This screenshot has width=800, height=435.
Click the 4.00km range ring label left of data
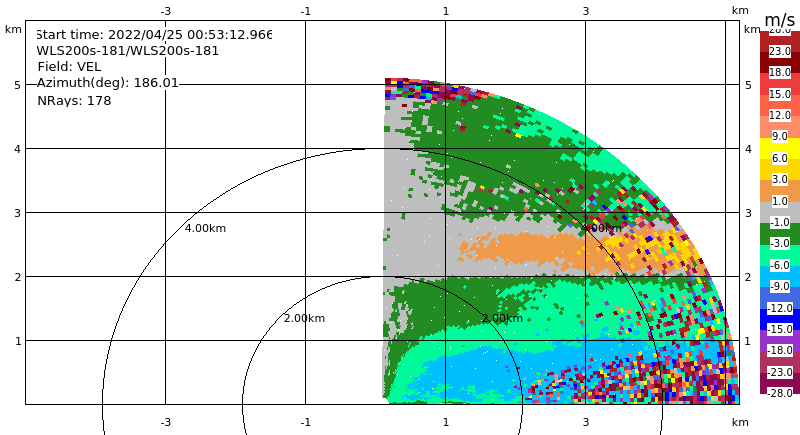pyautogui.click(x=205, y=228)
